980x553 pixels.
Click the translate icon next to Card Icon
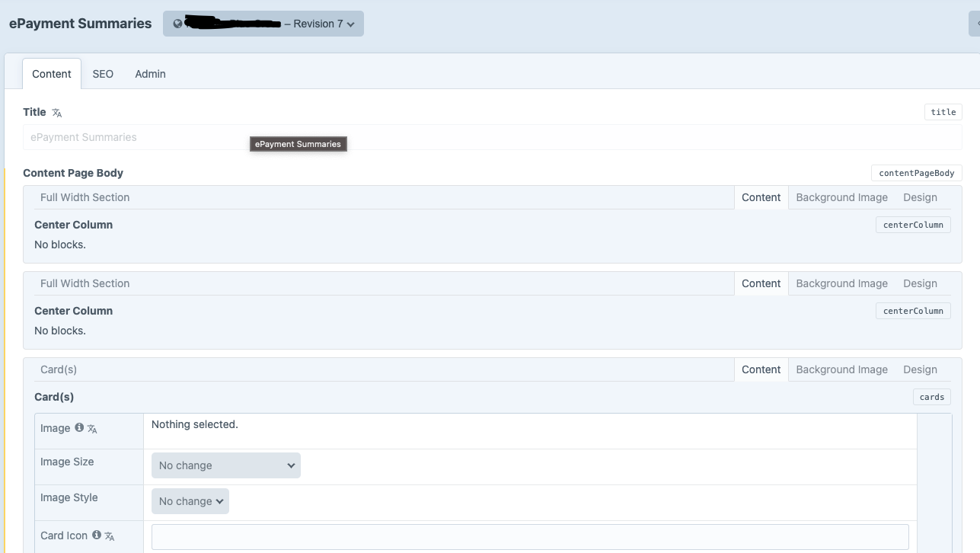(110, 536)
